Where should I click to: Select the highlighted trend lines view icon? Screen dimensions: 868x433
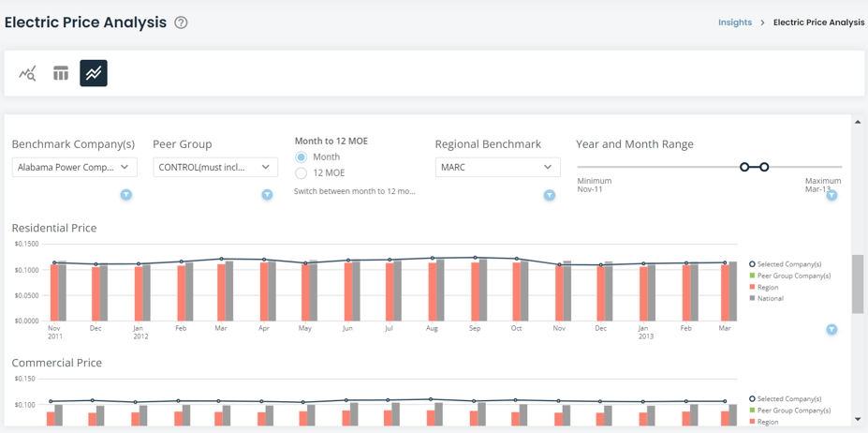tap(94, 73)
